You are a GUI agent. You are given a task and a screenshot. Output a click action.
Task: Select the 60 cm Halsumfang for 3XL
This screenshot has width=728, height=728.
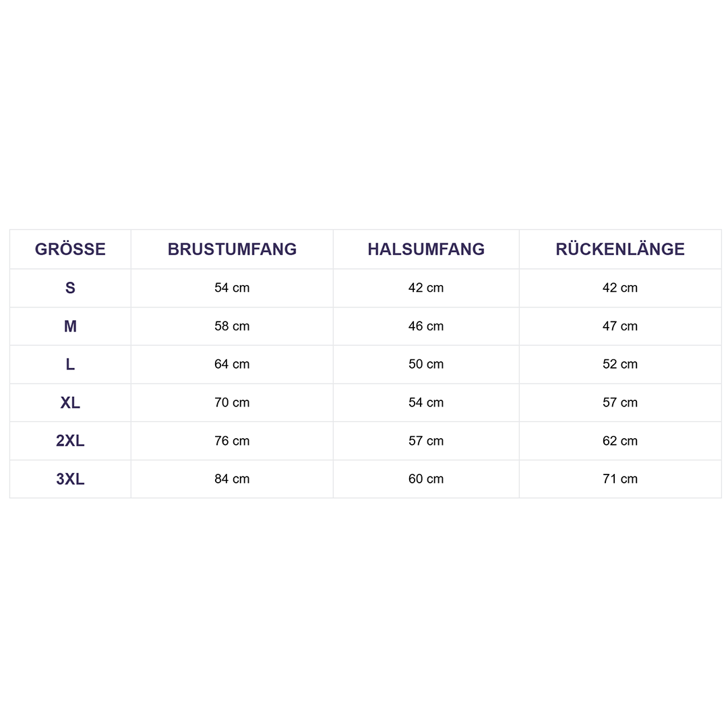pos(426,479)
